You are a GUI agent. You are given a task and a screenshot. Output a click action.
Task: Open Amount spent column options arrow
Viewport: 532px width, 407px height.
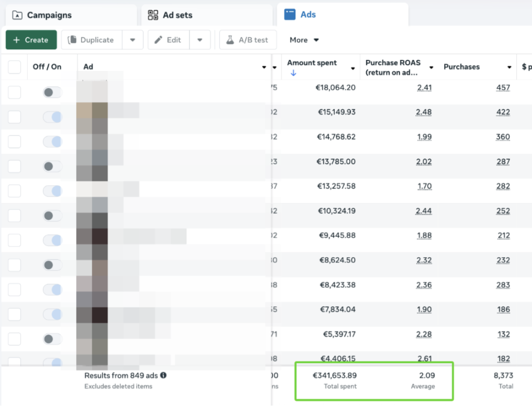coord(353,68)
